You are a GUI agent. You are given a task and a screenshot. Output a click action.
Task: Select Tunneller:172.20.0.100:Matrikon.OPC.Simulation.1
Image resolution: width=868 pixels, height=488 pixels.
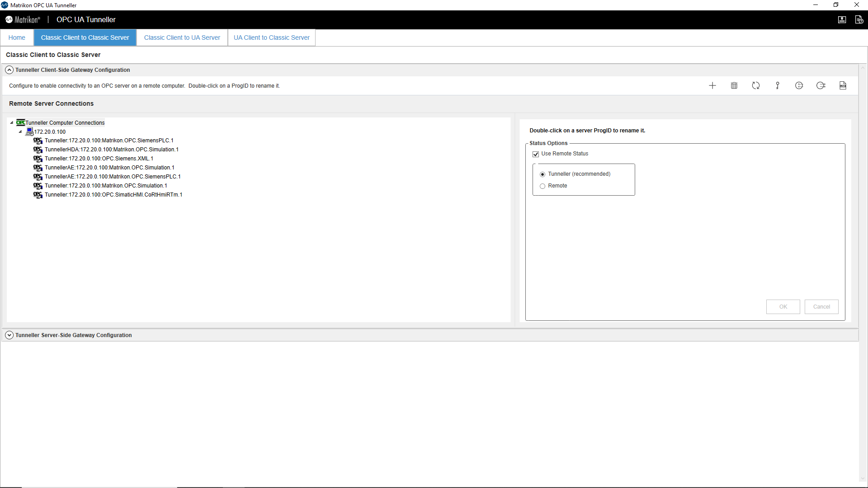click(x=106, y=186)
